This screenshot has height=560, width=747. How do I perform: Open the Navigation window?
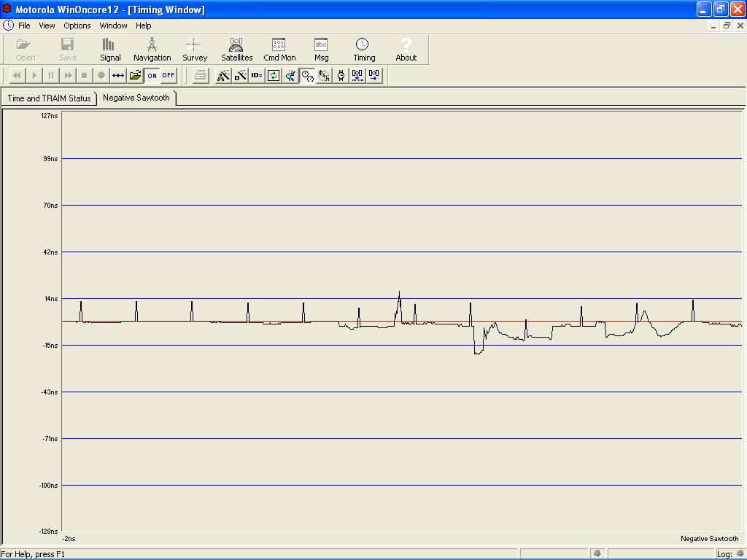point(152,50)
